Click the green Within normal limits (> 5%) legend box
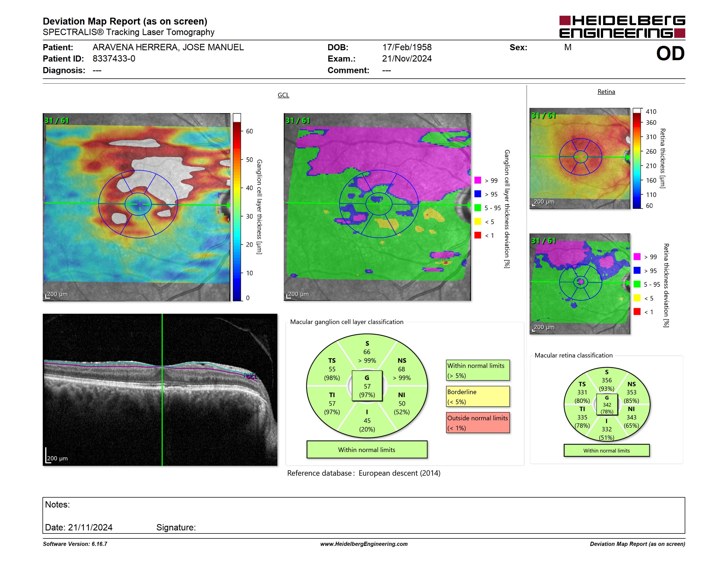The height and width of the screenshot is (563, 728). [478, 370]
